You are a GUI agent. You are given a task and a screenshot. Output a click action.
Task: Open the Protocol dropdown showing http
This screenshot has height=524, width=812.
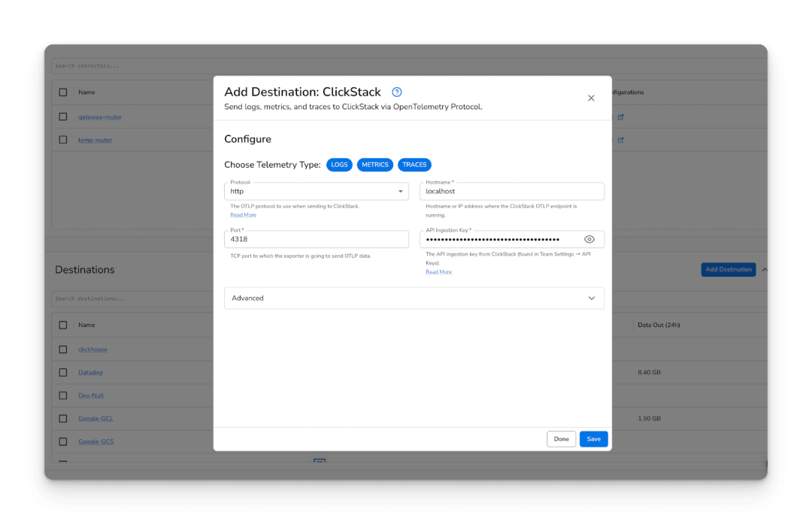point(317,191)
